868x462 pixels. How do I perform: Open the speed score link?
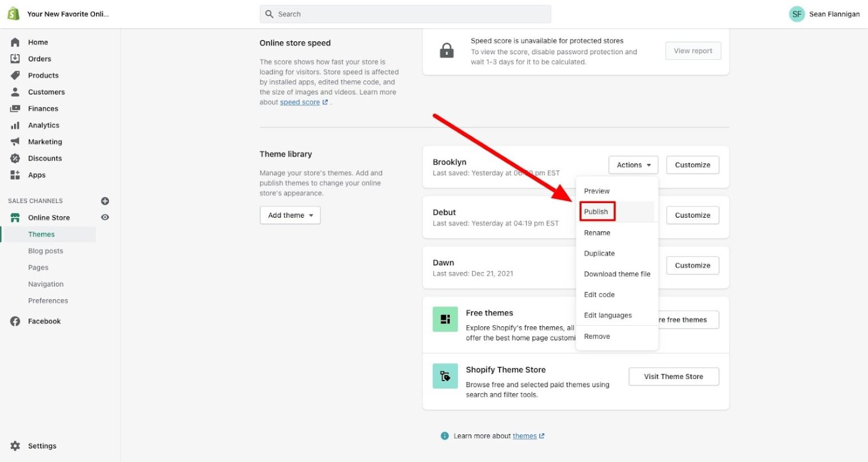click(300, 102)
